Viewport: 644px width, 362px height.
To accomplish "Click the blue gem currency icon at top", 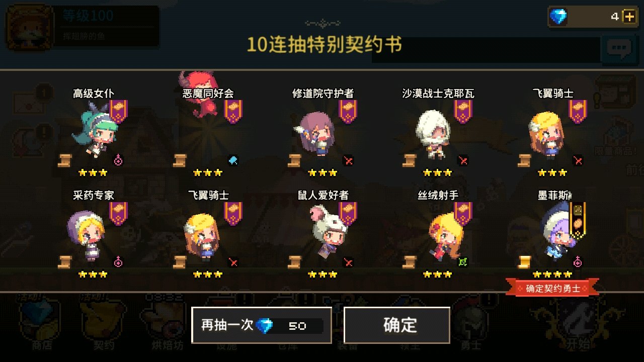I will [x=558, y=17].
